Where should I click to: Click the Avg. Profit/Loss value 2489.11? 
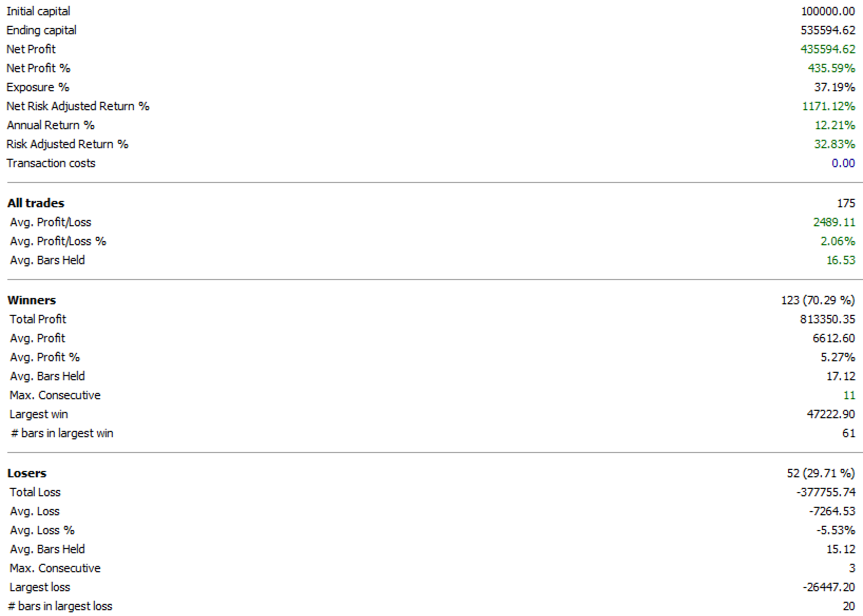[x=833, y=222]
